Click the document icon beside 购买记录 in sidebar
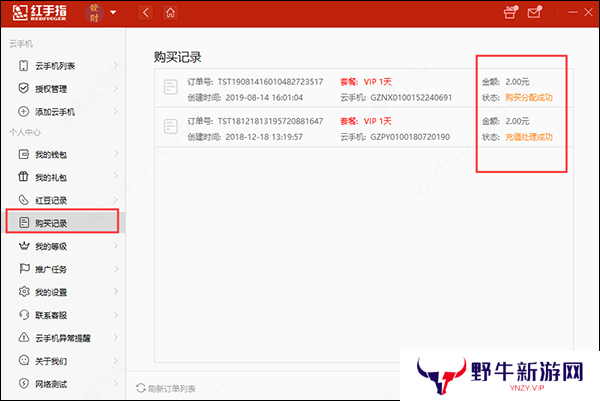Viewport: 600px width, 401px height. [24, 222]
